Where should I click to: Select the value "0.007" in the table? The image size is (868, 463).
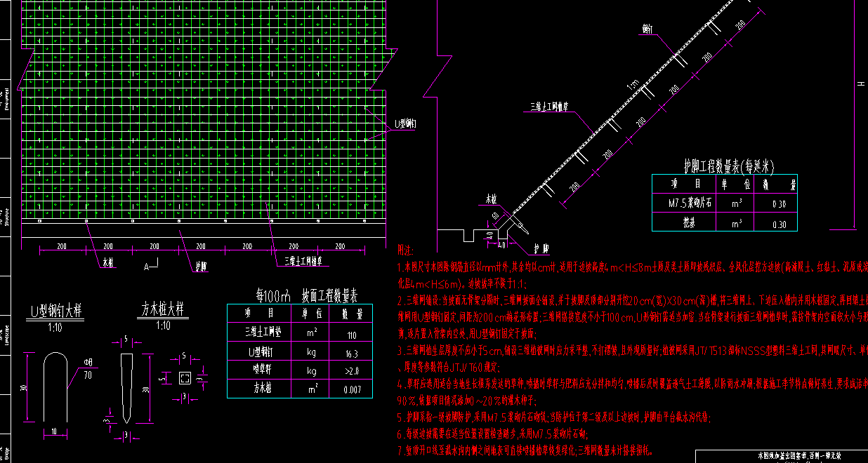(352, 389)
